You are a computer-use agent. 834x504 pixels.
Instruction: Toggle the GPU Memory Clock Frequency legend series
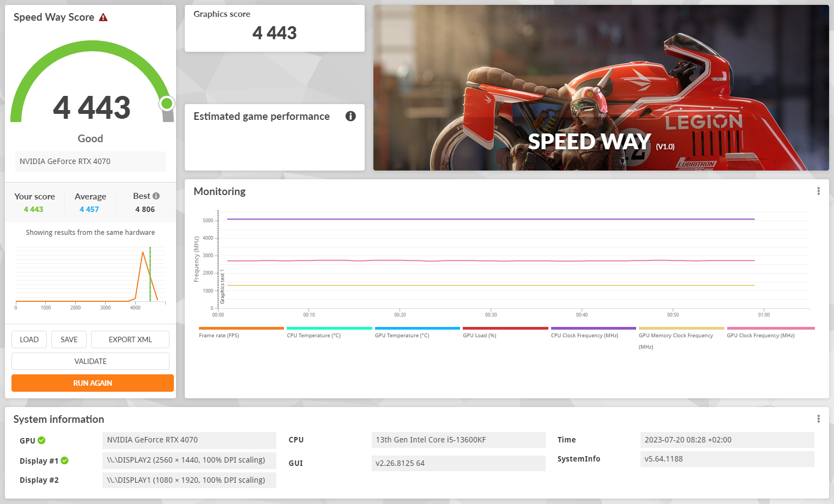(x=676, y=341)
